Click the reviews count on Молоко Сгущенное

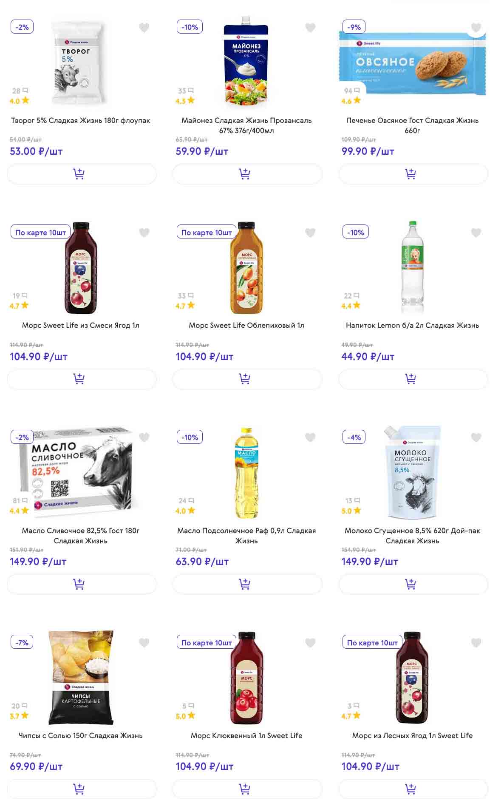[x=352, y=501]
